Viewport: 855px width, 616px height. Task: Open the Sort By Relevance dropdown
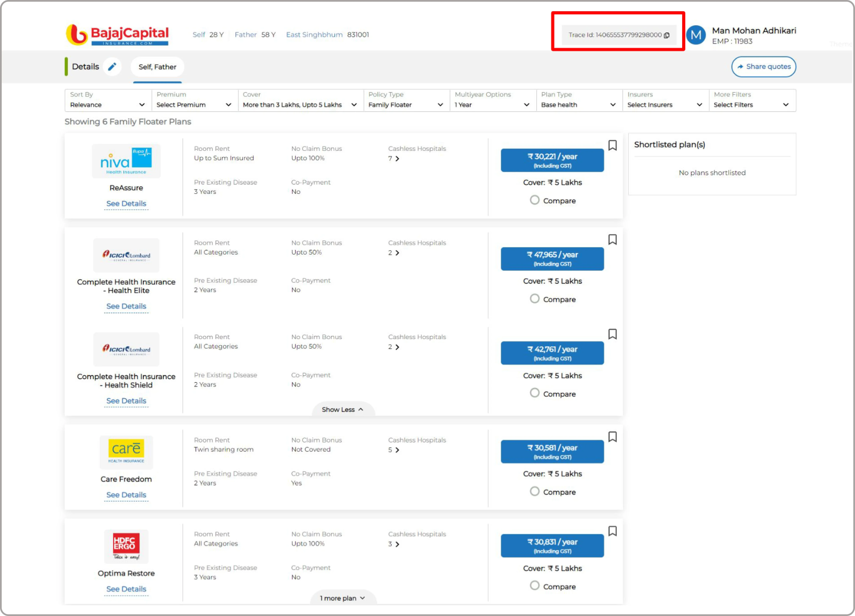coord(108,100)
